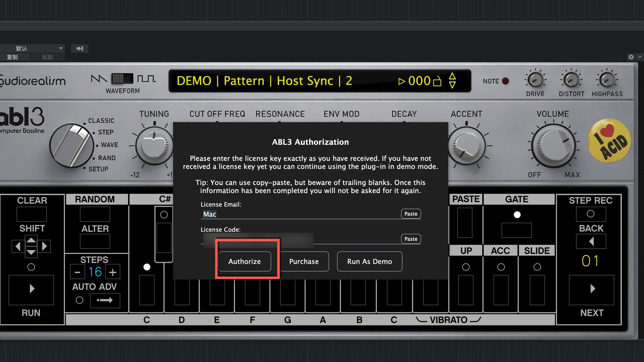The image size is (644, 362).
Task: Paste into License Email field
Action: [411, 214]
